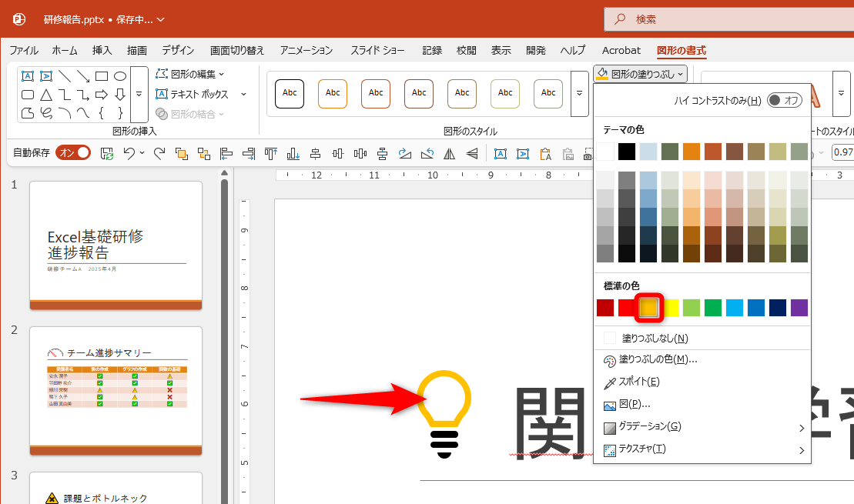The width and height of the screenshot is (854, 504).
Task: Open 塗りつぶしの色 more colors dialog
Action: (702, 360)
